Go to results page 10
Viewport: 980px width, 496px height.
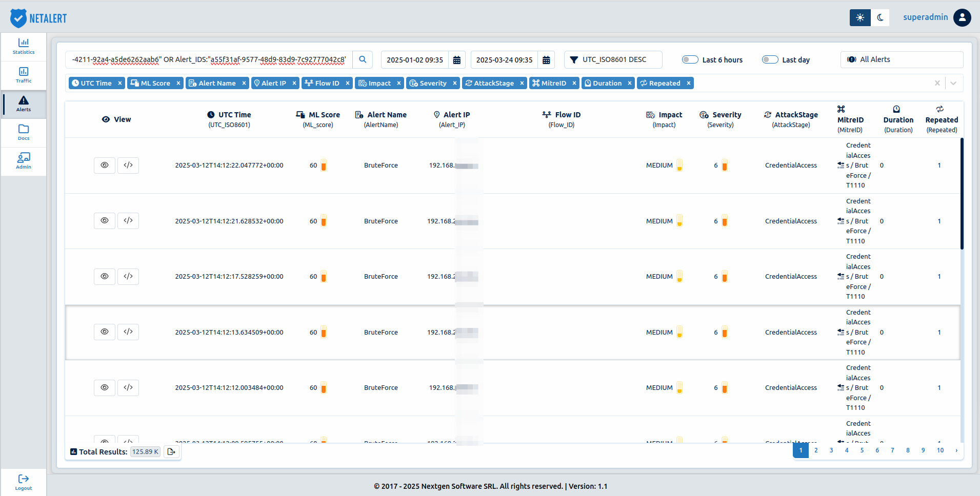point(940,450)
